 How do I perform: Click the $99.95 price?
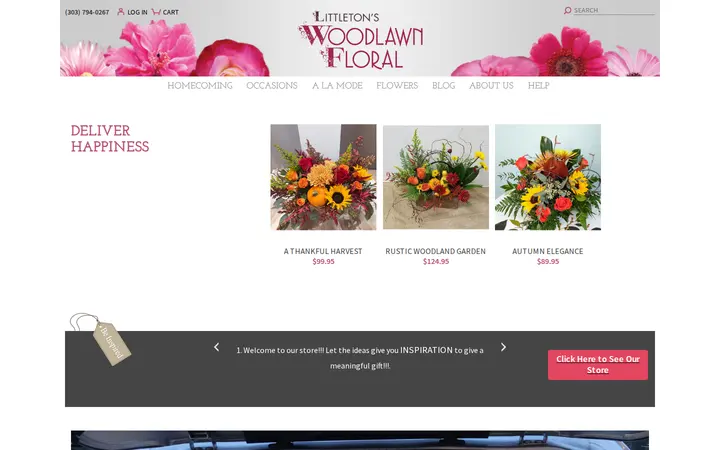coord(323,261)
